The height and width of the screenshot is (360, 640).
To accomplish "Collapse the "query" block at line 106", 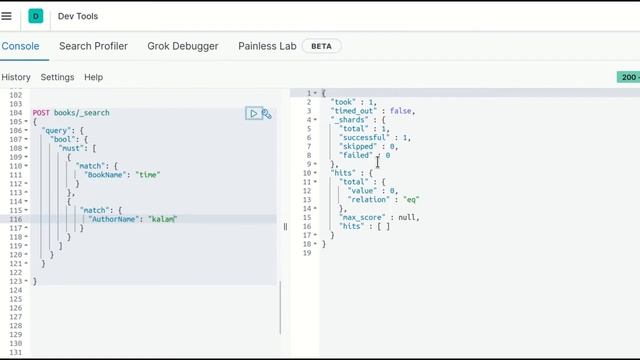I will (26, 131).
